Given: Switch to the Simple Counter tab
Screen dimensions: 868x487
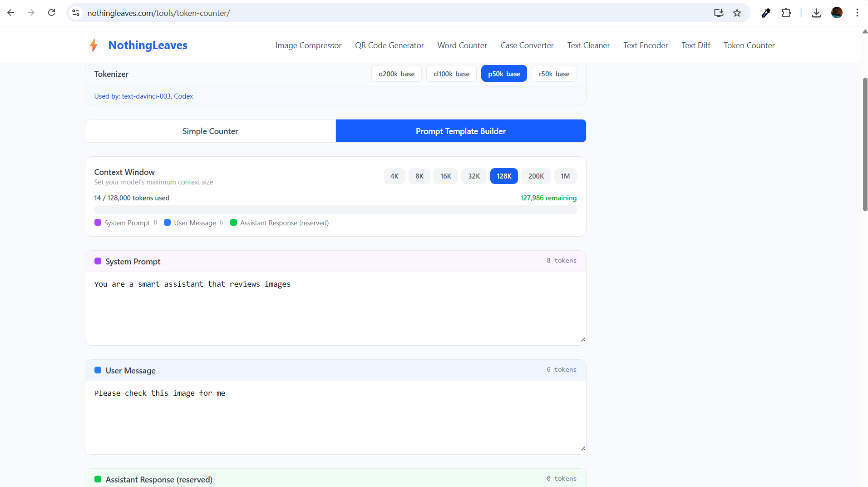Looking at the screenshot, I should [x=210, y=131].
